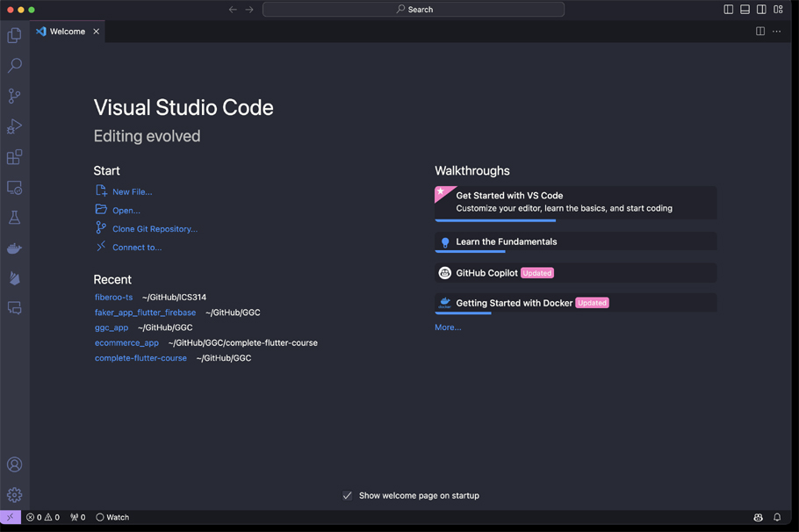Viewport: 799px width, 532px height.
Task: Open the Explorer sidebar icon
Action: 14,35
